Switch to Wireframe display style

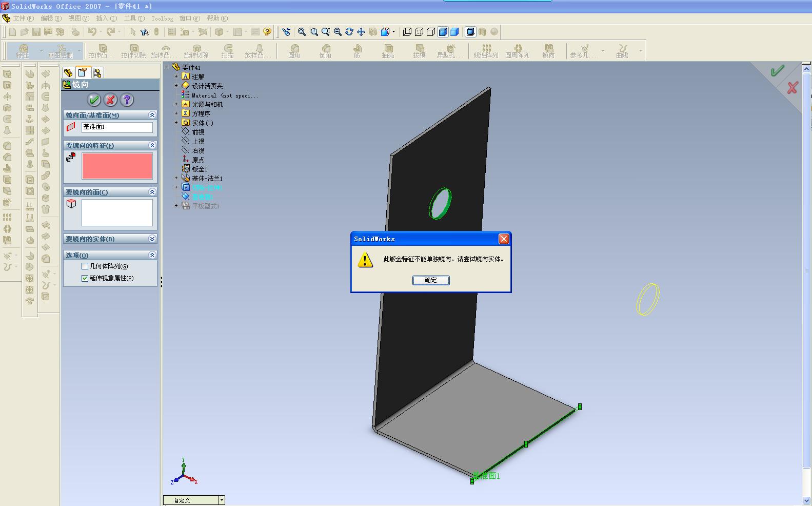pyautogui.click(x=407, y=32)
